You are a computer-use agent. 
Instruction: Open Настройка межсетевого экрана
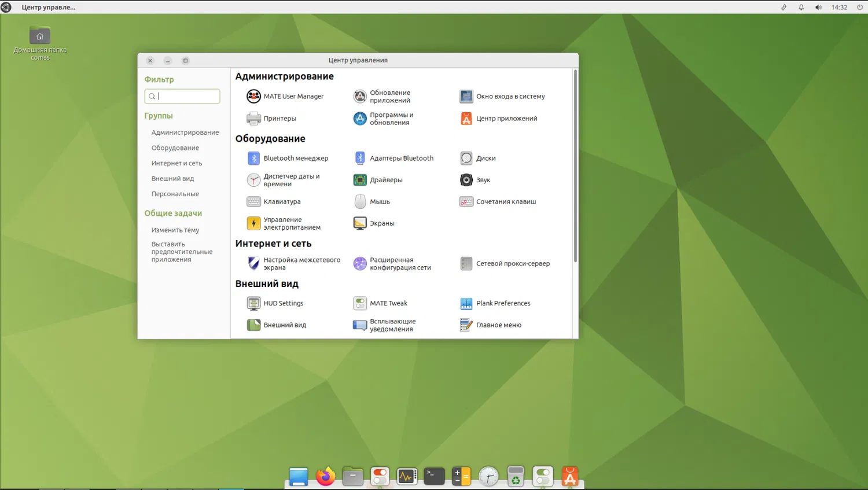pyautogui.click(x=293, y=264)
